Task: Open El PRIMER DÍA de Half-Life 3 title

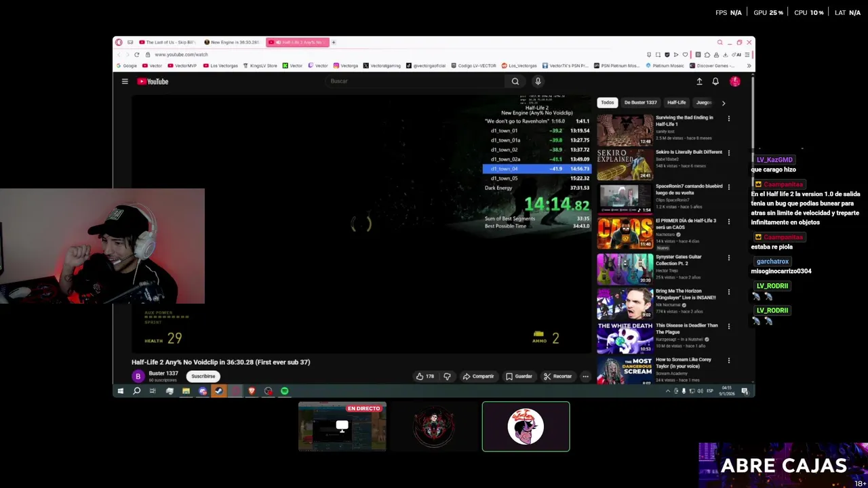Action: pyautogui.click(x=686, y=224)
